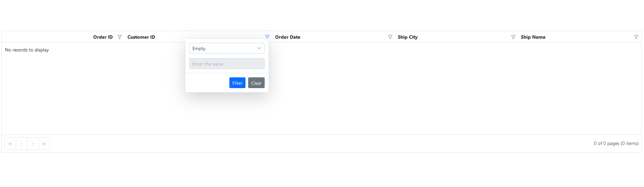Open the Order ID column filter icon

click(120, 37)
